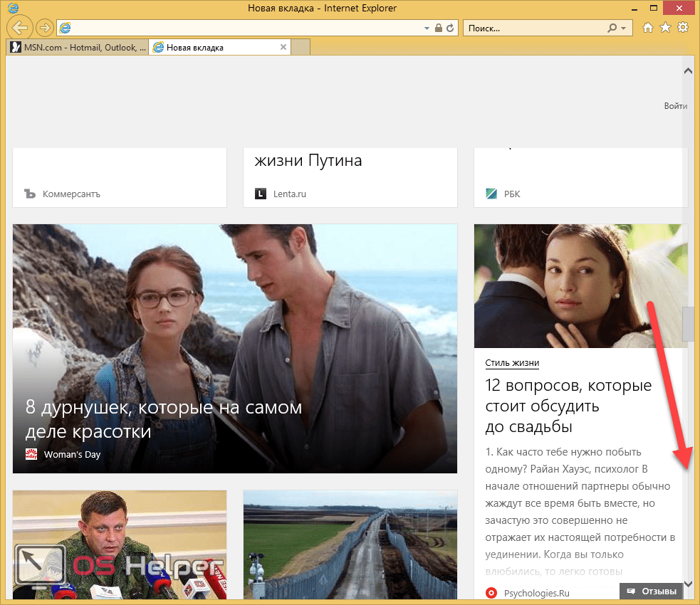Open the Отзывы feedback button

[x=652, y=591]
